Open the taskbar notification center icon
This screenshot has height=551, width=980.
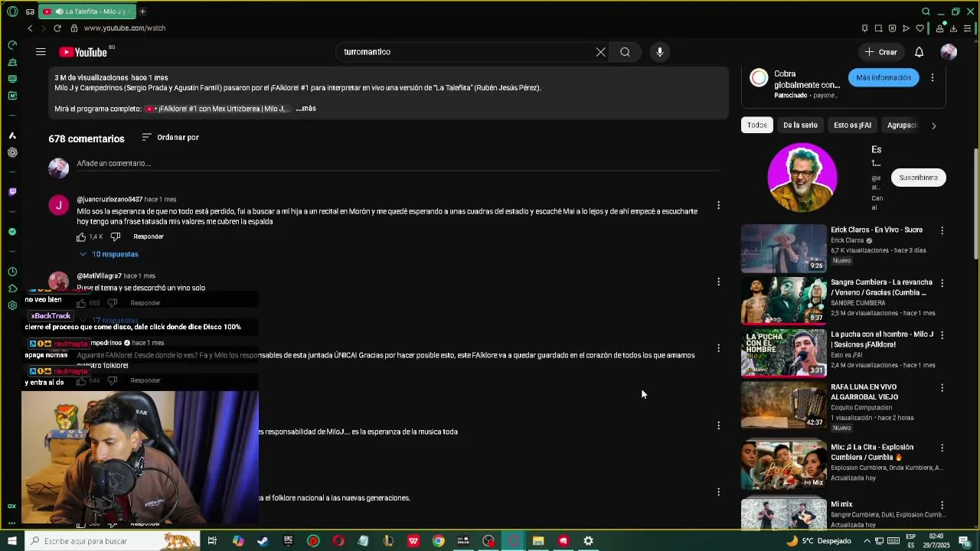[x=964, y=541]
